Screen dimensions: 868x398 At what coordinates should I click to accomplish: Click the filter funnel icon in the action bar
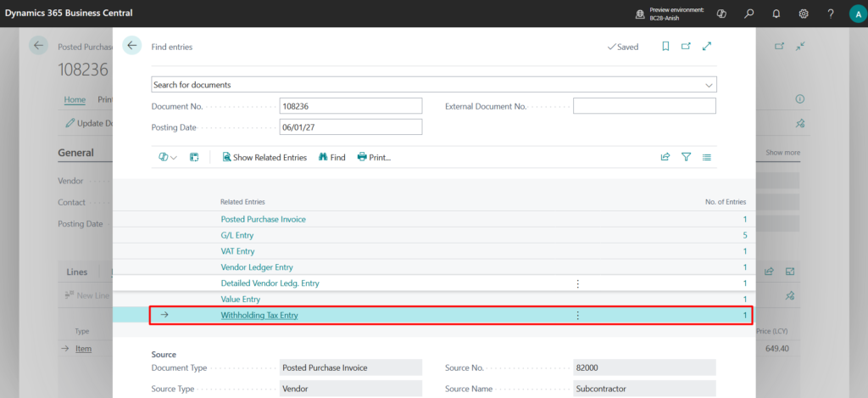[686, 157]
